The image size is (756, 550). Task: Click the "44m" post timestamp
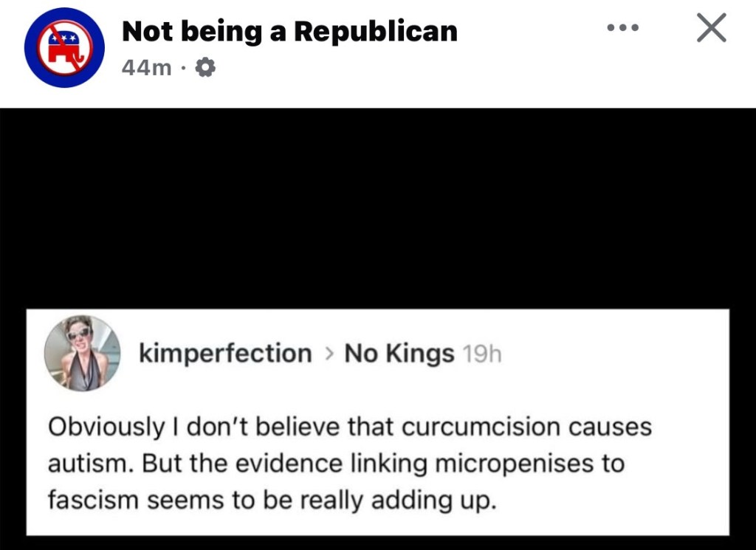coord(145,69)
